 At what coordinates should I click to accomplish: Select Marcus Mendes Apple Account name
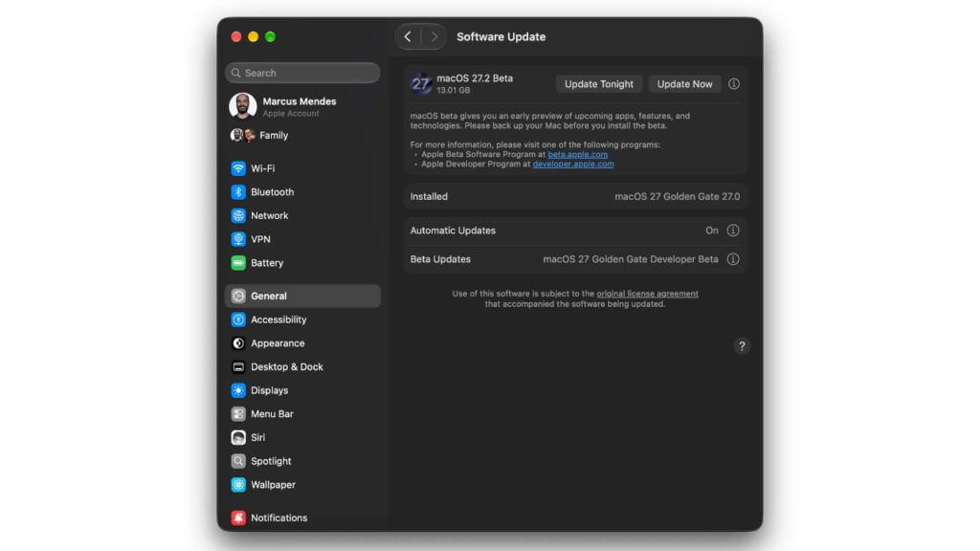click(300, 101)
